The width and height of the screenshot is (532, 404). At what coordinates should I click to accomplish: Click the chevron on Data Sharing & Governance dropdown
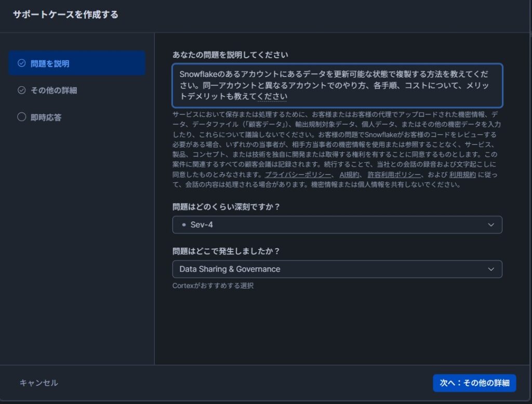[x=490, y=269]
